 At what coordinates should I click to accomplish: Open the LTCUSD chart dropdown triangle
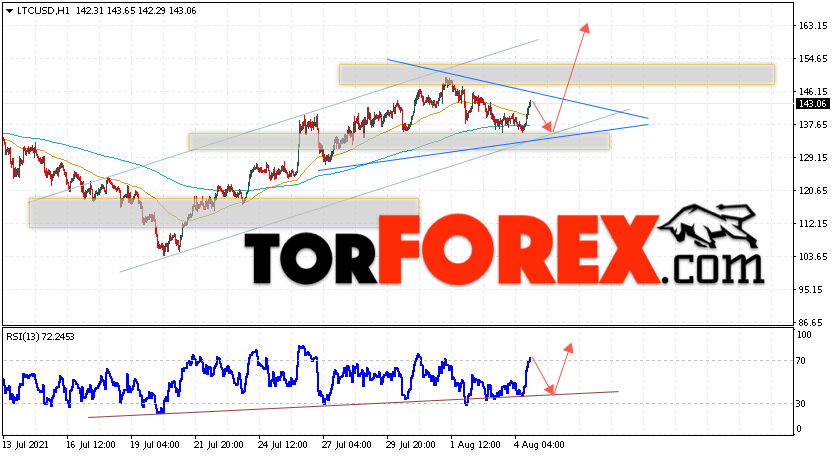click(x=10, y=11)
